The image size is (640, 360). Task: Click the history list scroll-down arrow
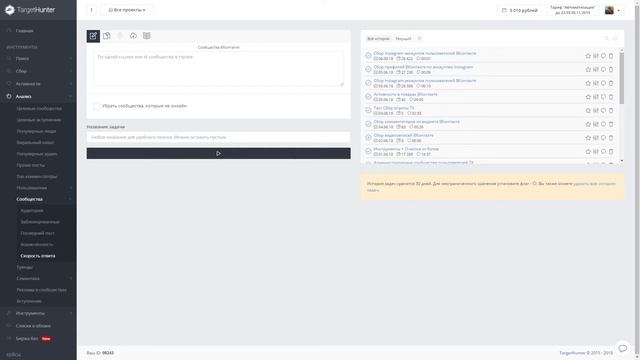[622, 161]
